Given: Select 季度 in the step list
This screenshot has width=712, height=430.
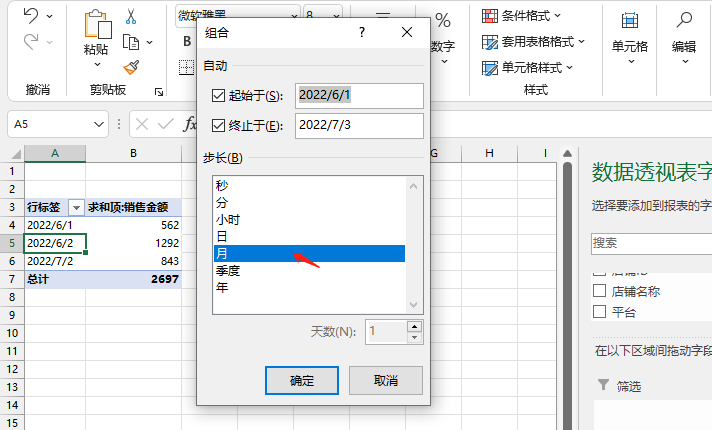Looking at the screenshot, I should pos(309,271).
